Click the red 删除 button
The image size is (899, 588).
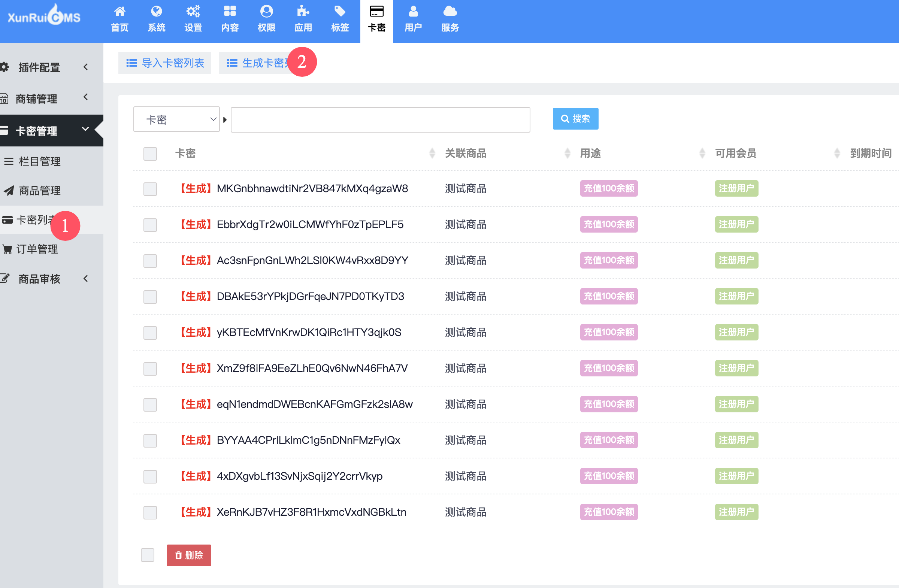tap(188, 555)
